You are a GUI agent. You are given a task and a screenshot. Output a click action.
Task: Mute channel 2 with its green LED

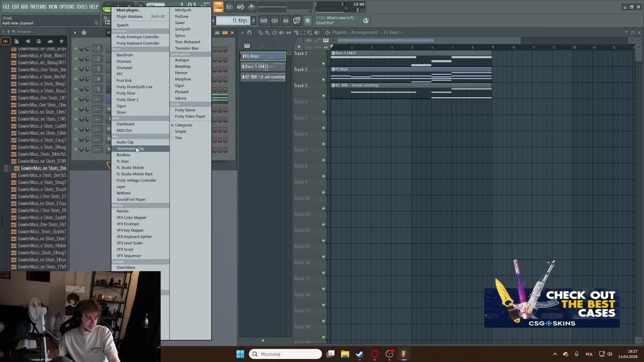[76, 58]
